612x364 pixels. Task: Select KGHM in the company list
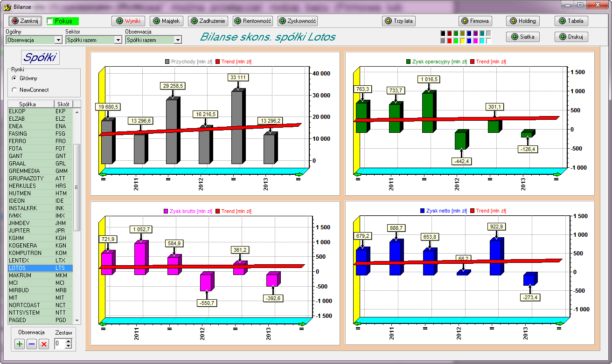pos(40,238)
